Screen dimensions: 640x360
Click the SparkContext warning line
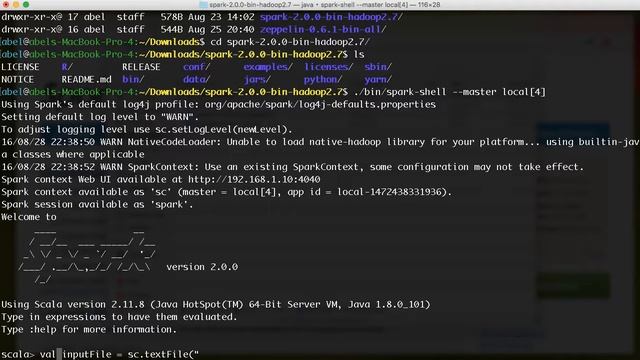pyautogui.click(x=292, y=167)
